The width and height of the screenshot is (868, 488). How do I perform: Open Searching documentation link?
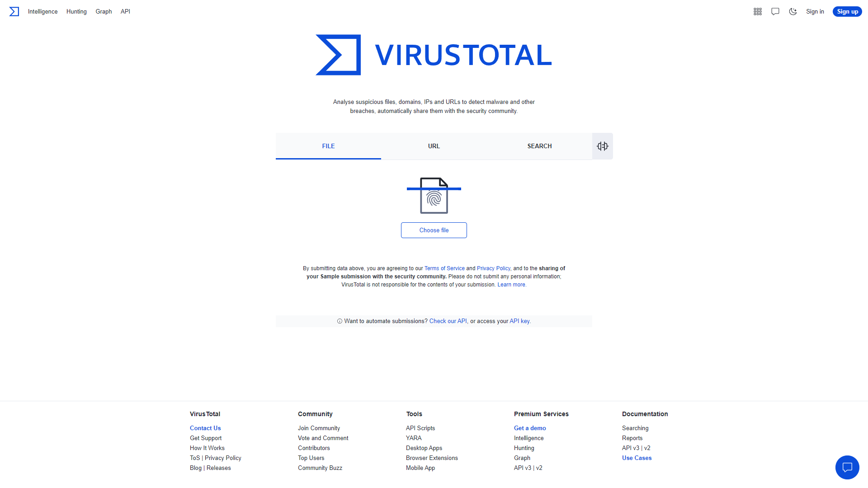(x=635, y=428)
